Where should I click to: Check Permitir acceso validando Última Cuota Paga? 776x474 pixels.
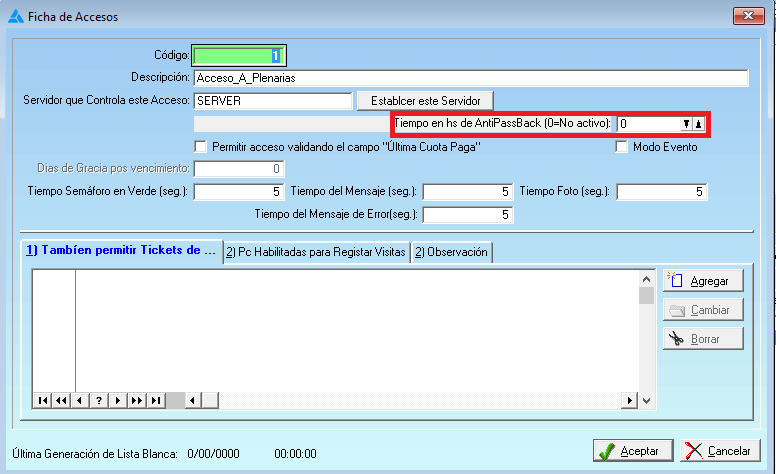[201, 147]
